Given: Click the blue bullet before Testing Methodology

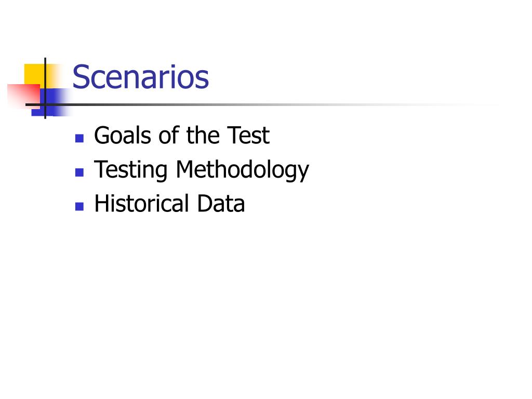Looking at the screenshot, I should (x=79, y=172).
